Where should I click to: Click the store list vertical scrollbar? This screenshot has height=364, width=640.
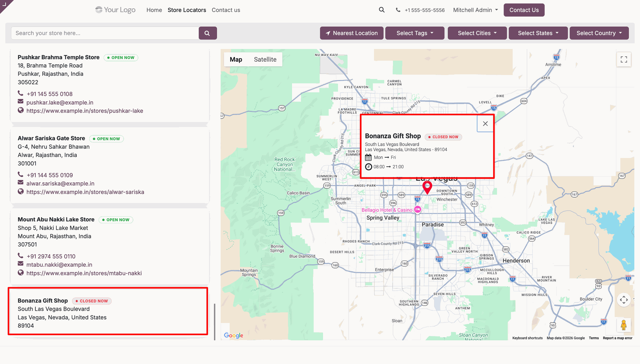tap(215, 322)
